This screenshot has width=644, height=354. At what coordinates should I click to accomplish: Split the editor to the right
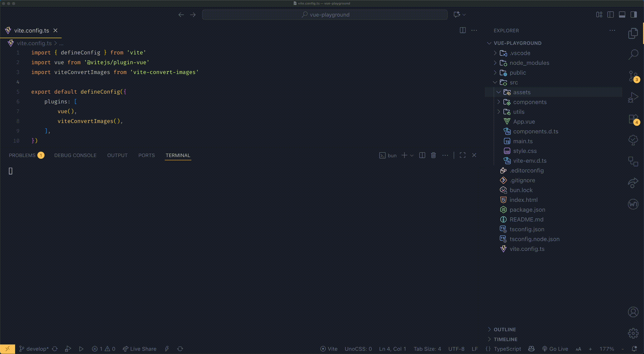pyautogui.click(x=463, y=30)
